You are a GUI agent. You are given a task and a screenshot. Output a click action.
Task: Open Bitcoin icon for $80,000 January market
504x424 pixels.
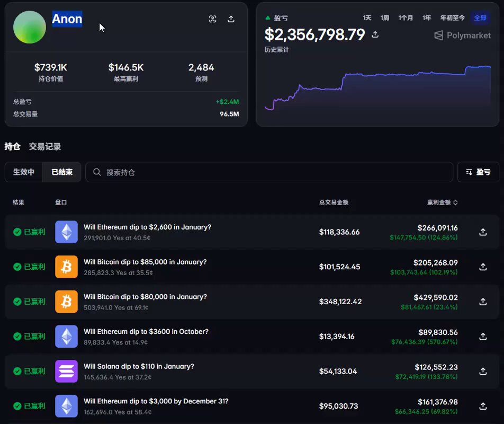click(x=67, y=302)
